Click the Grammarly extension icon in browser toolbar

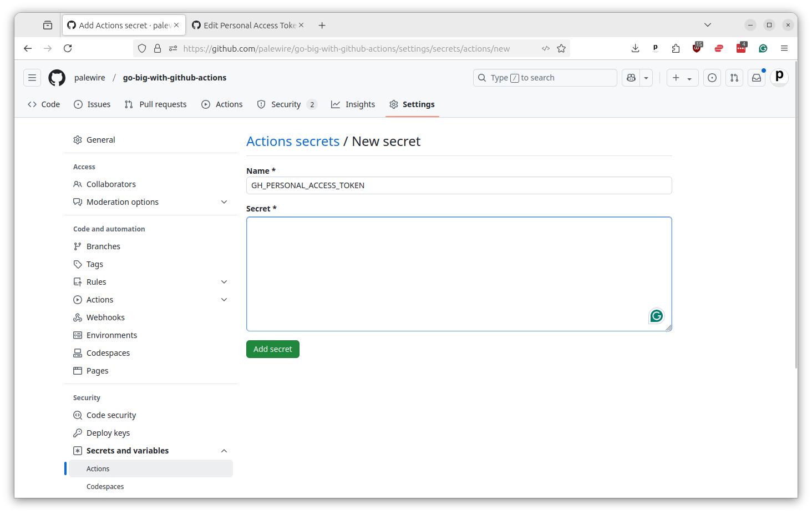pyautogui.click(x=763, y=48)
